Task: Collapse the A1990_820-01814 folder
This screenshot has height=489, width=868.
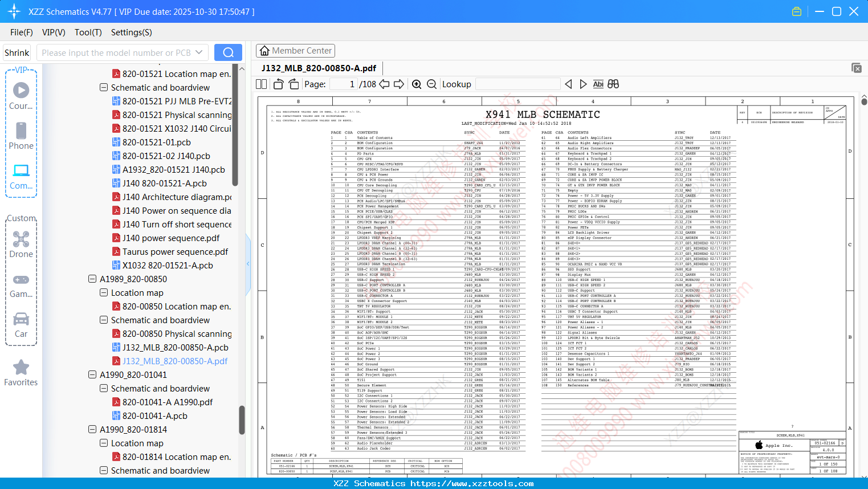Action: coord(92,430)
